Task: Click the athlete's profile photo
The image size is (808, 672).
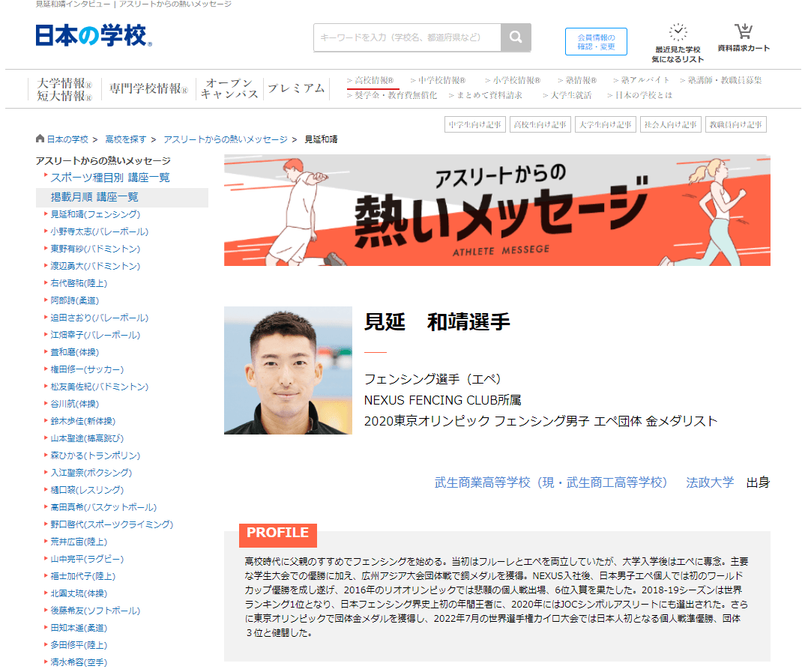Action: (x=288, y=371)
